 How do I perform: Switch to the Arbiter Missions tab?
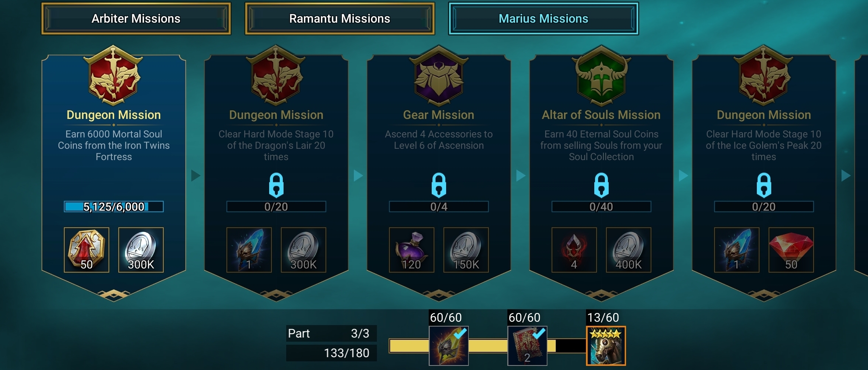[x=136, y=18]
